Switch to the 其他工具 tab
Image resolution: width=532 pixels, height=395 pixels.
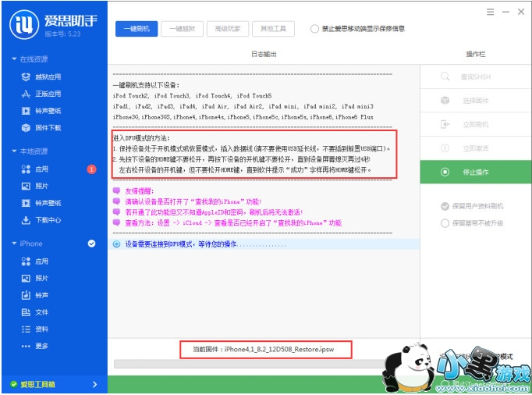click(273, 29)
